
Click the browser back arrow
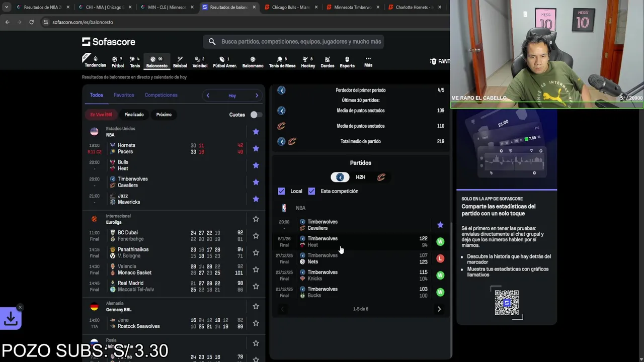7,22
